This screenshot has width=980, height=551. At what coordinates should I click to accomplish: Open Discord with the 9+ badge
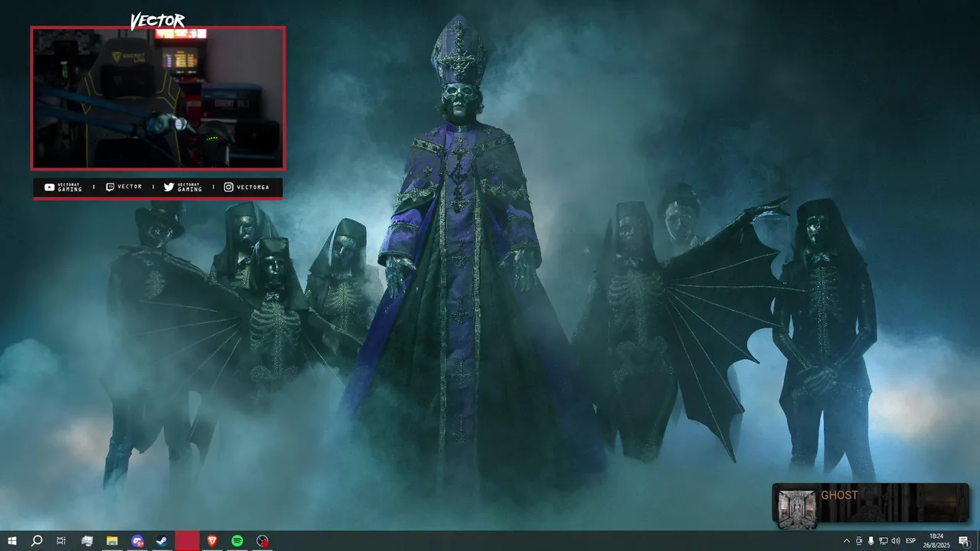pos(137,540)
